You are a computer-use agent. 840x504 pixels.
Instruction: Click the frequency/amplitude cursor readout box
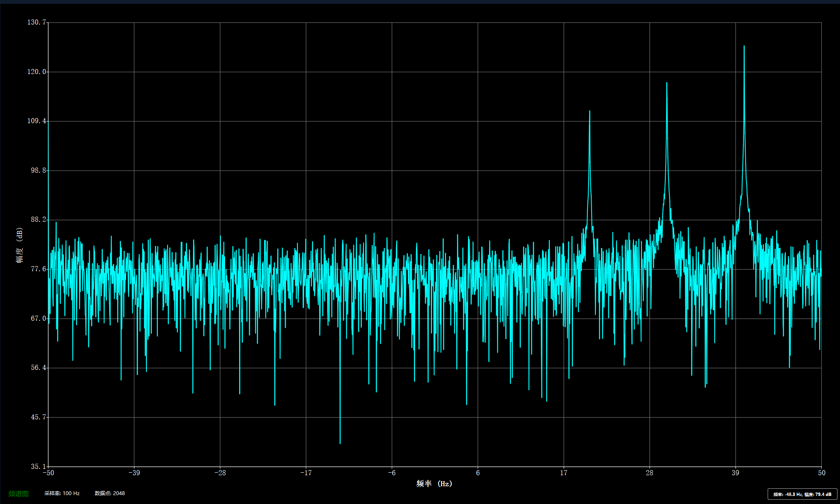(x=802, y=494)
